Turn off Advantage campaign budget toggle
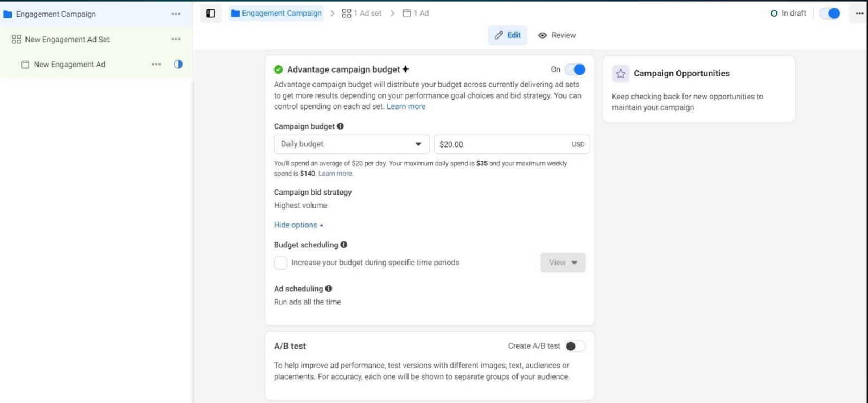Screen dimensions: 868x403 575,69
